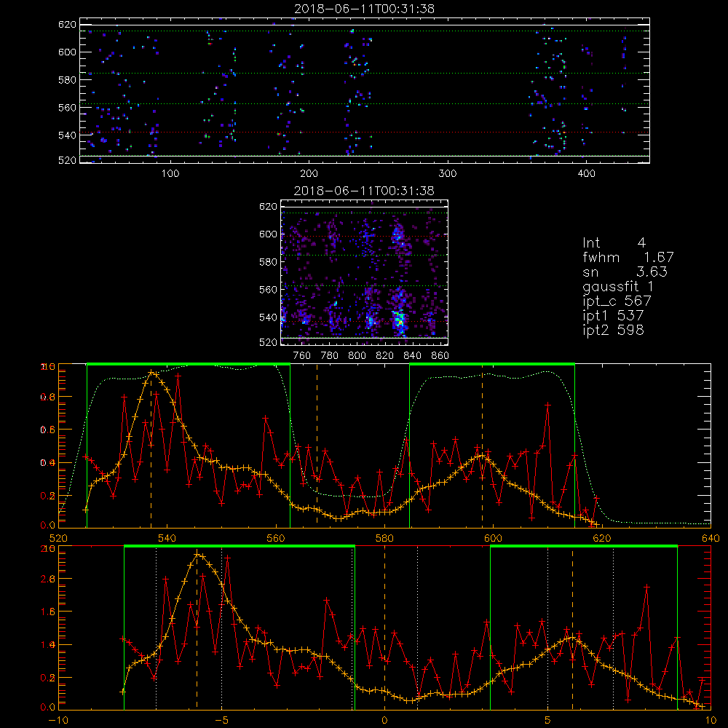
Task: Click the x-axis label 780 under the middle image
Action: tap(330, 356)
